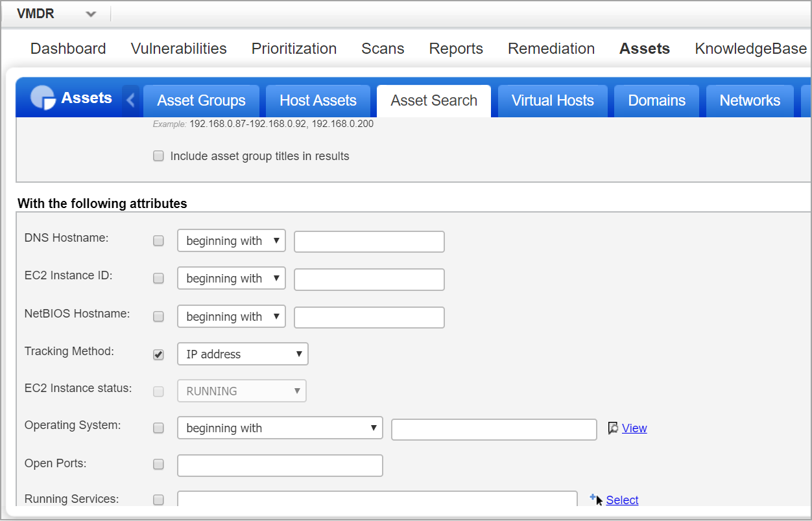
Task: Open the Vulnerabilities menu
Action: [x=179, y=49]
